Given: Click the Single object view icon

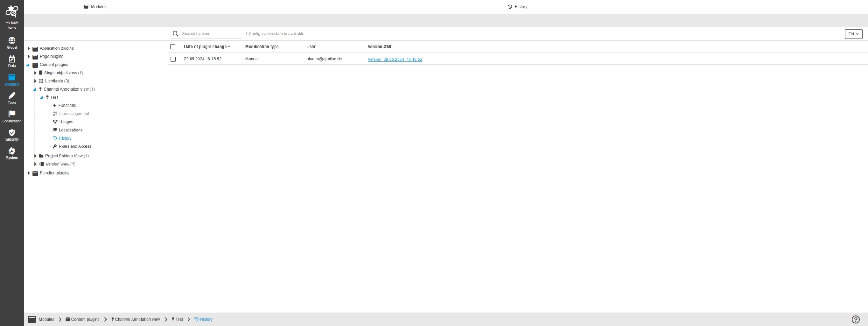Looking at the screenshot, I should [41, 73].
